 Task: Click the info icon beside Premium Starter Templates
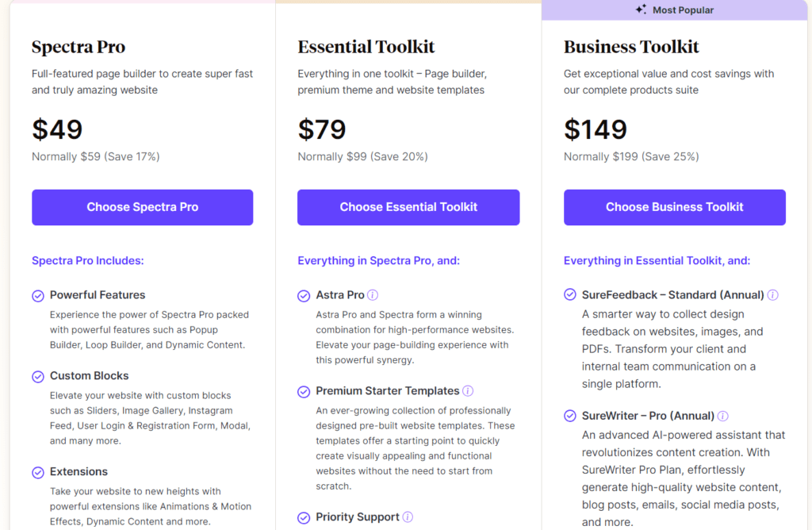[468, 390]
